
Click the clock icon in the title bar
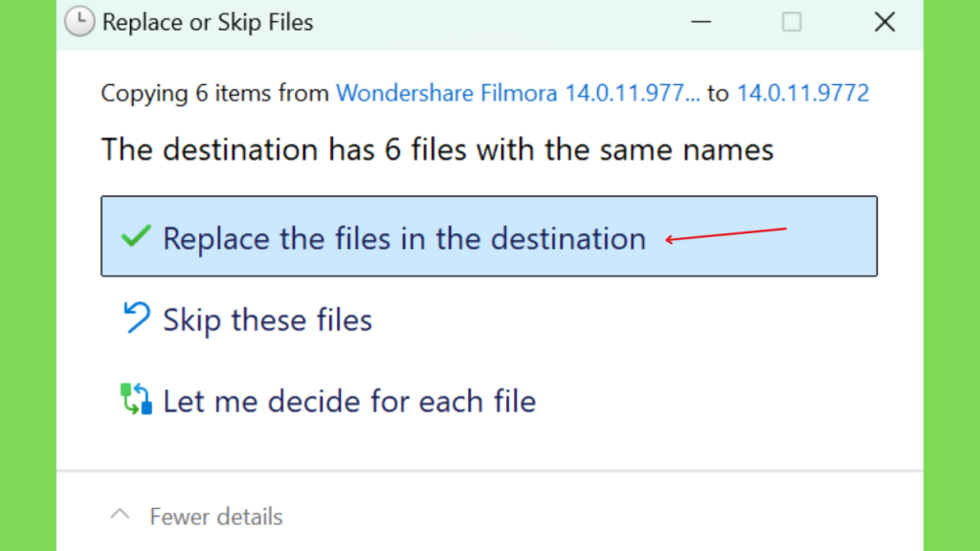[x=79, y=22]
